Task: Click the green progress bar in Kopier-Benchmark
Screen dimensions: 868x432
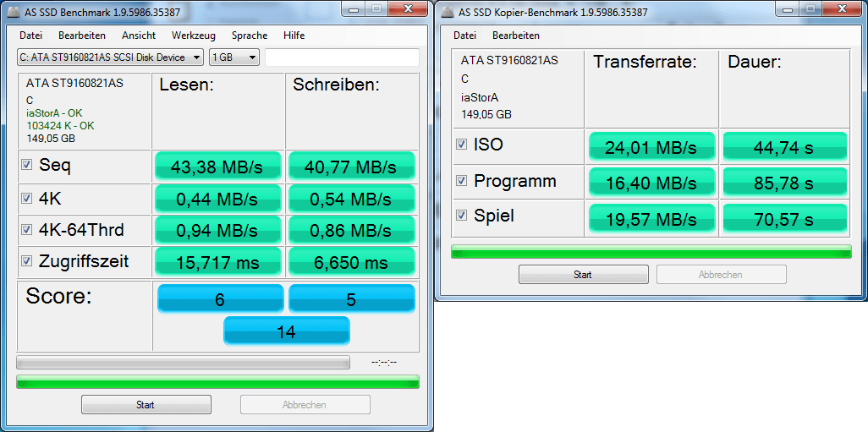Action: point(651,251)
